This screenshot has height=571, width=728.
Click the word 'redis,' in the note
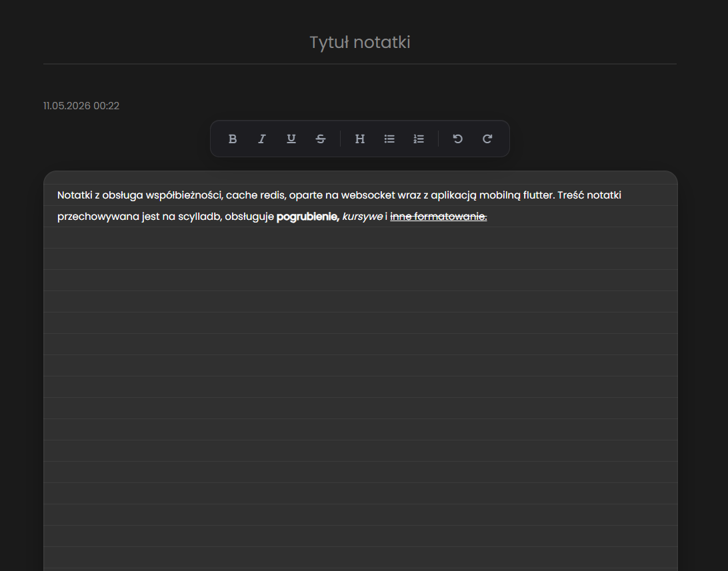(x=273, y=195)
